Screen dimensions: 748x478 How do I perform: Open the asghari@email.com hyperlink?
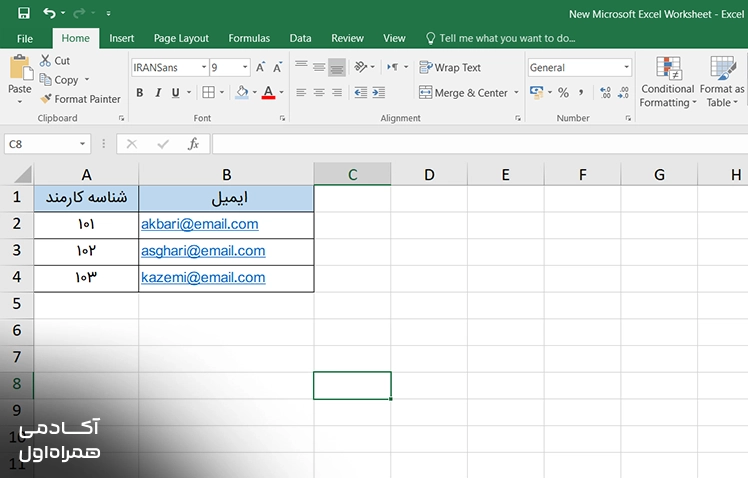click(x=203, y=250)
